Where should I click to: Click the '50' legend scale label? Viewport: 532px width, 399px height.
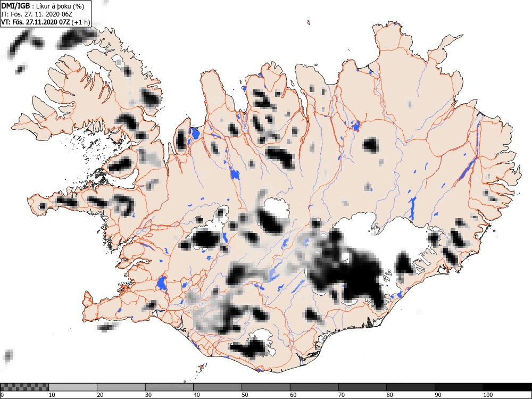pyautogui.click(x=245, y=395)
